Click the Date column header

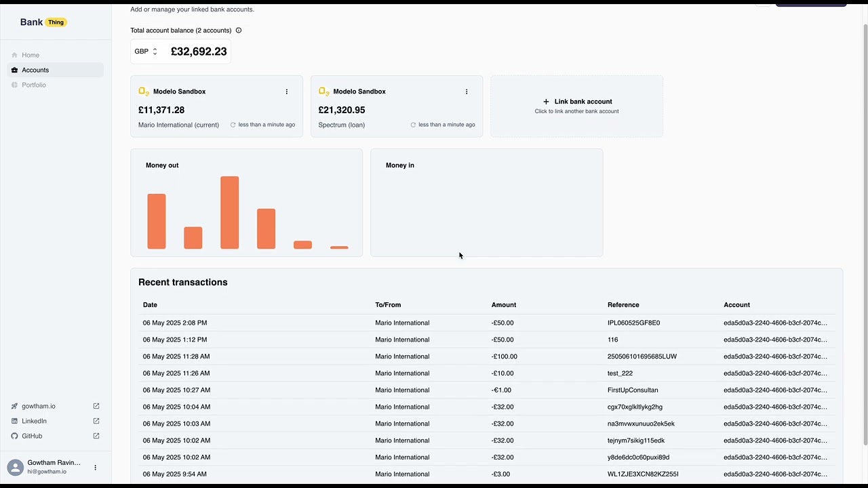[150, 305]
